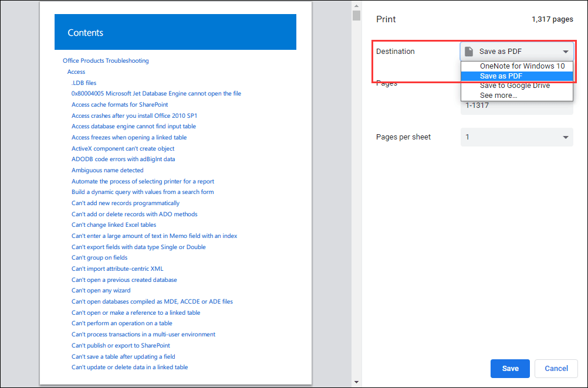Screen dimensions: 588x388
Task: Open Can't open or make a reference link
Action: pyautogui.click(x=136, y=313)
